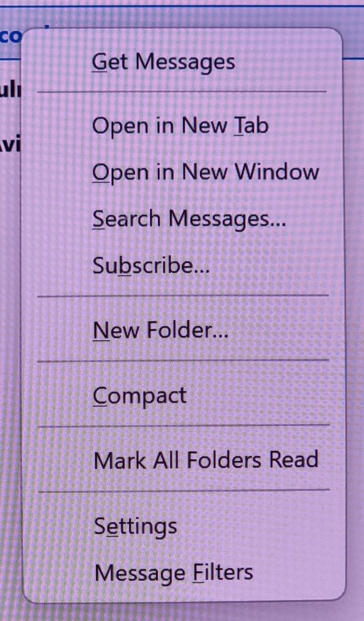The height and width of the screenshot is (621, 364).
Task: Select the folder row ending in 'vi' behind the menu
Action: (x=10, y=145)
